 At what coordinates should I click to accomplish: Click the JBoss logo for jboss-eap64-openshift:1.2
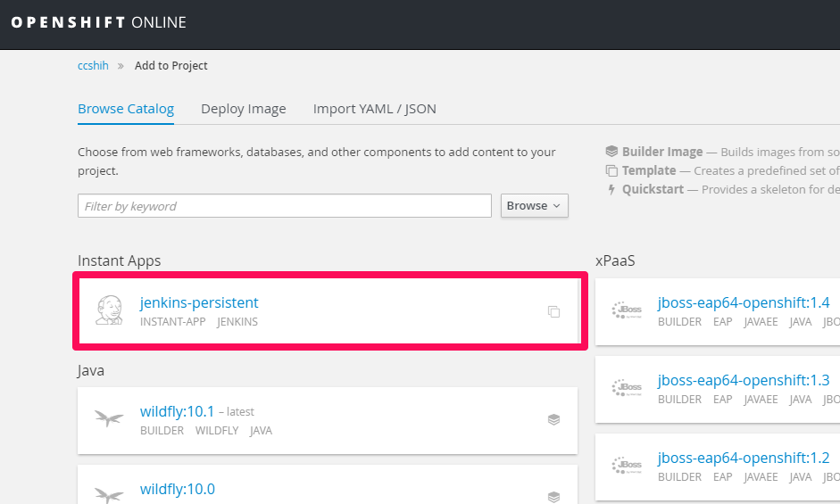[x=627, y=466]
